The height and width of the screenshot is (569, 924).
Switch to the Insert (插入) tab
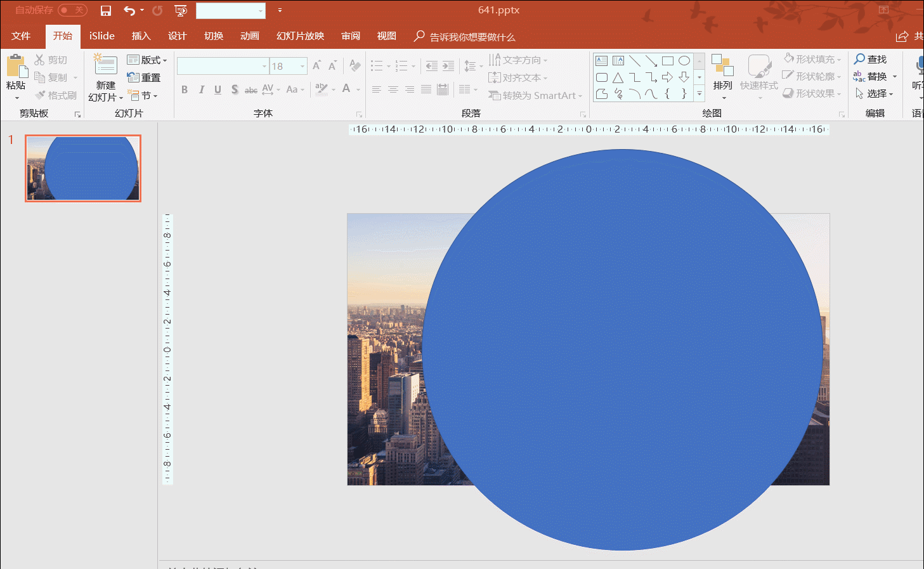(141, 36)
